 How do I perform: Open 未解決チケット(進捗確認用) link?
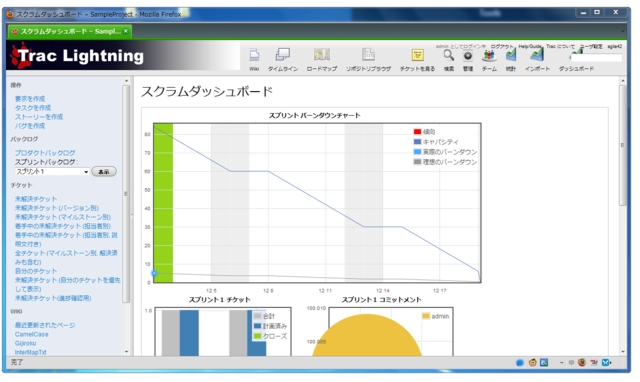tap(53, 298)
